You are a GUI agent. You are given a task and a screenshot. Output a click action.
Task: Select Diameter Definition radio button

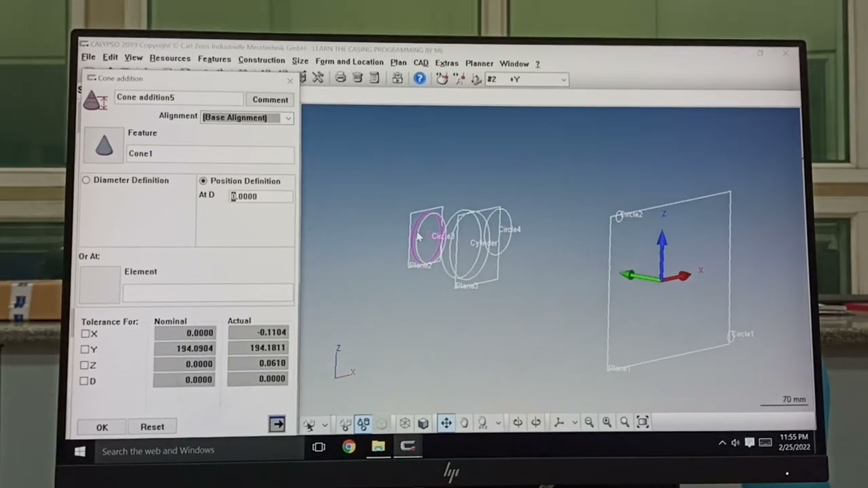click(x=86, y=180)
